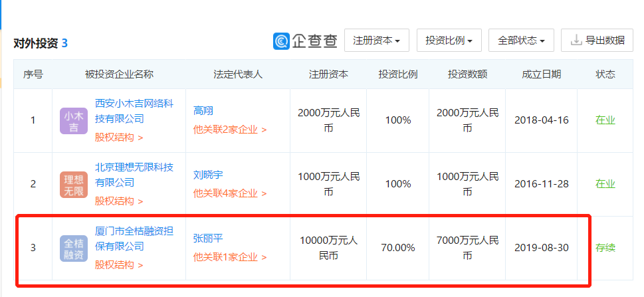Open the 全部状态 filter dropdown
Screen dimensions: 644x297
pos(521,41)
